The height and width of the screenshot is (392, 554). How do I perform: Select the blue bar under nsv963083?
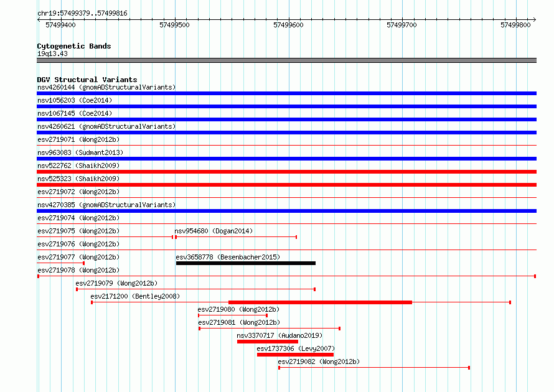286,159
